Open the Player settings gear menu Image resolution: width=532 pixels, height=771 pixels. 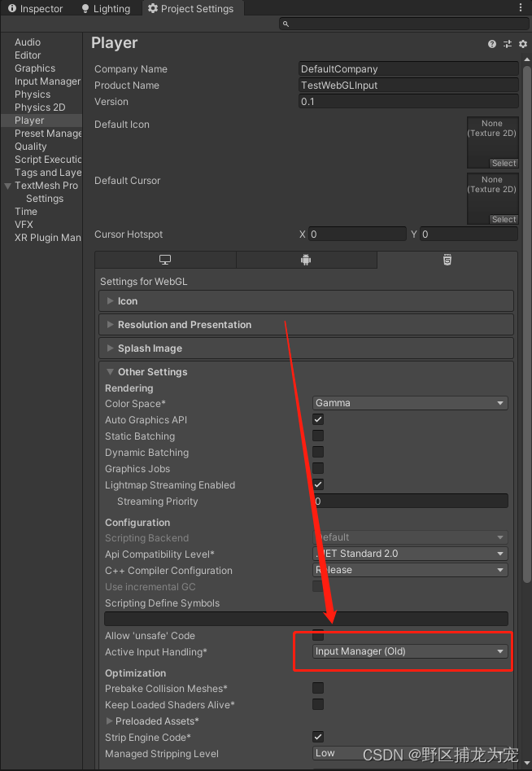click(x=522, y=44)
